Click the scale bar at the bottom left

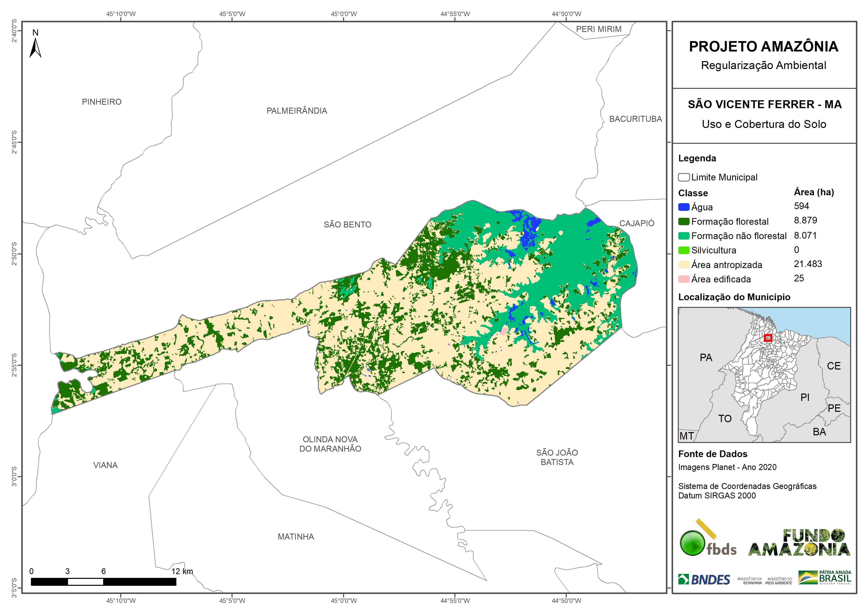103,582
